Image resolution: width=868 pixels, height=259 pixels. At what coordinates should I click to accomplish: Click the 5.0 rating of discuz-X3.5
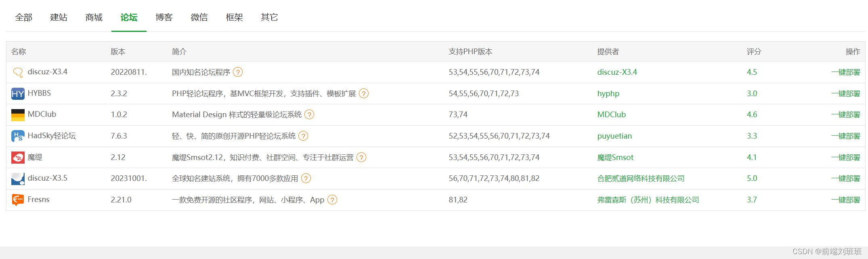(x=752, y=179)
